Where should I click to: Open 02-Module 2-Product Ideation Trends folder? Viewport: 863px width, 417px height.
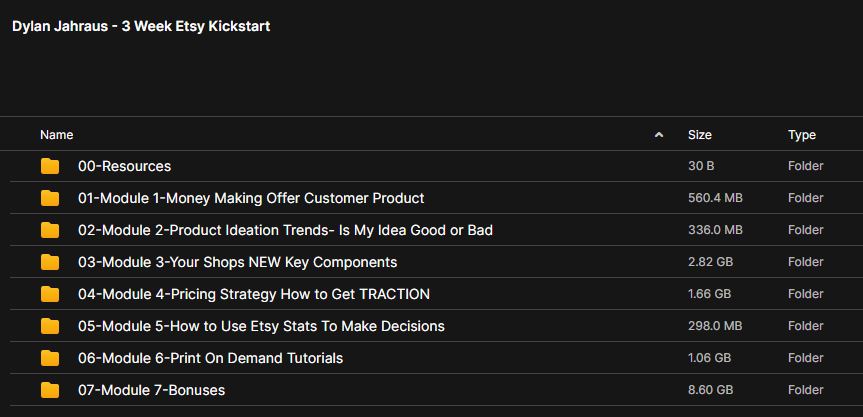(x=285, y=230)
